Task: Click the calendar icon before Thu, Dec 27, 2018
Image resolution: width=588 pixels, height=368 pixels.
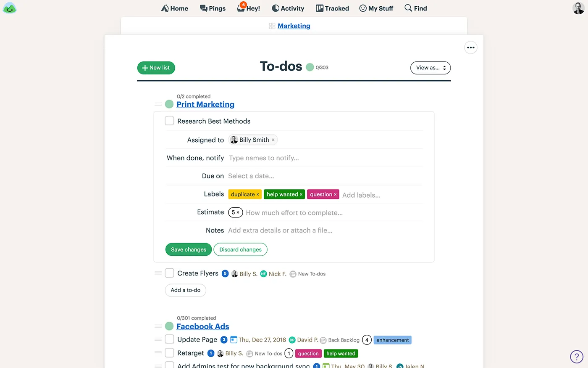Action: [234, 340]
